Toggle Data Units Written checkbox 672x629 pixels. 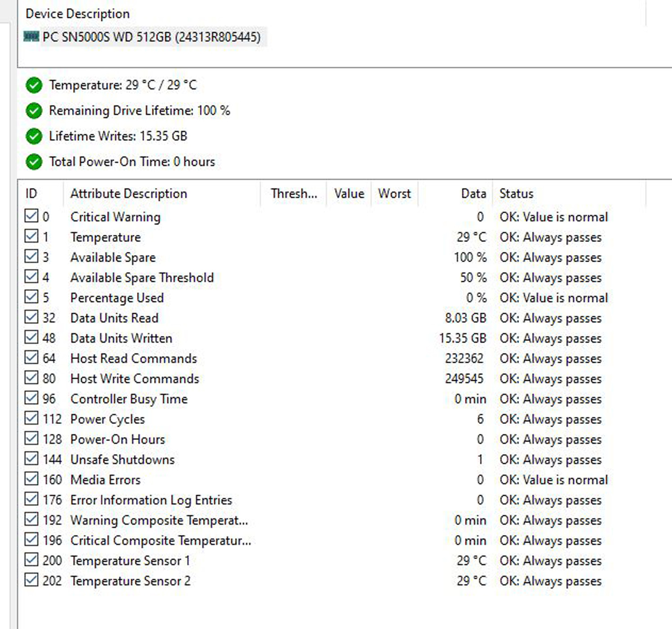tap(31, 337)
